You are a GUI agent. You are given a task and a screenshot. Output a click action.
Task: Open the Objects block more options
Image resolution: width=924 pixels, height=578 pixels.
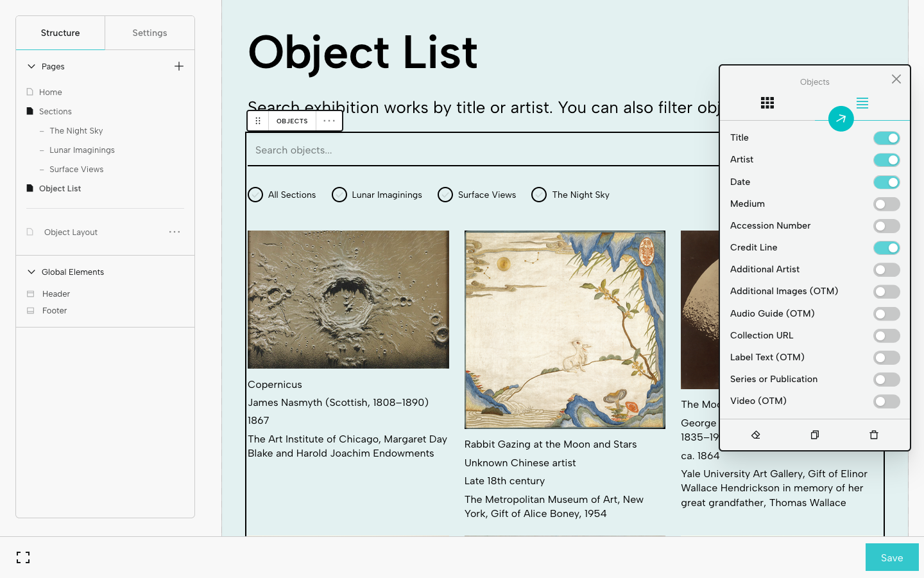click(329, 121)
